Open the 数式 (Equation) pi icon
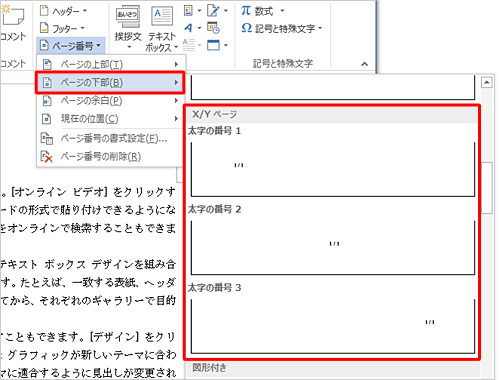Screen dimensions: 500x380 click(246, 11)
